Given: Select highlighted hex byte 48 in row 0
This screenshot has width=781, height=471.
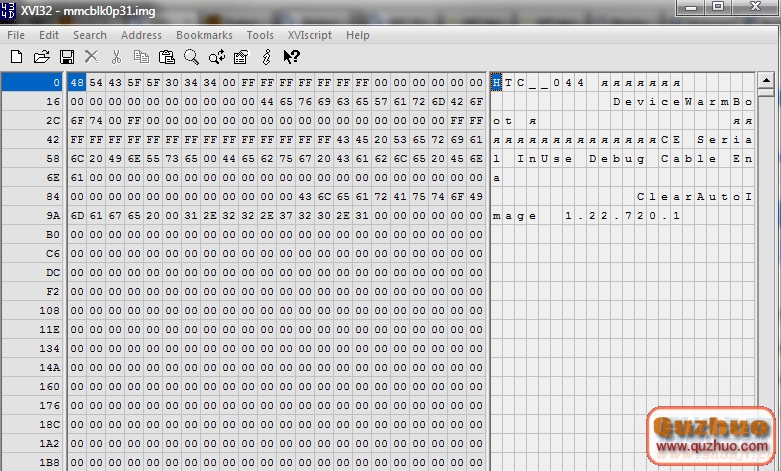Looking at the screenshot, I should click(x=77, y=83).
